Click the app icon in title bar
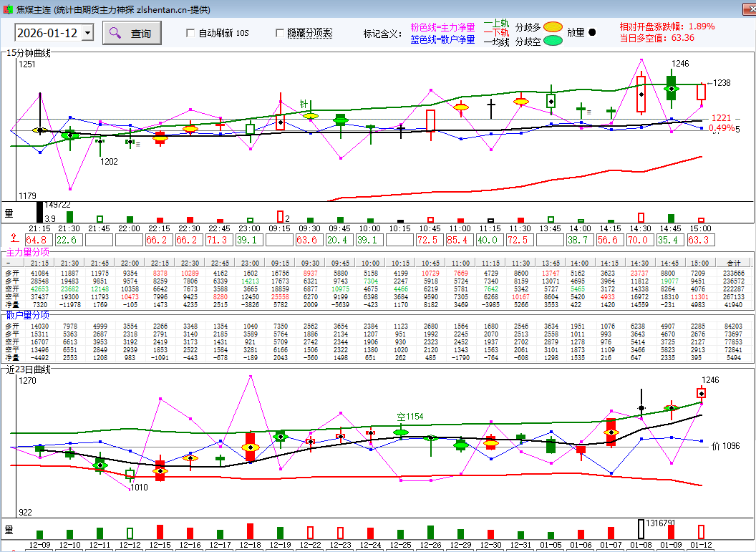 [8, 9]
